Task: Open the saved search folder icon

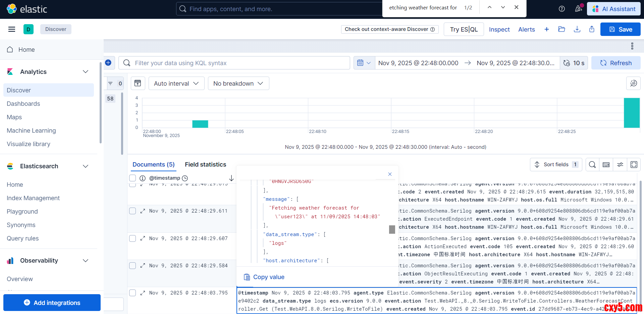Action: (x=561, y=29)
